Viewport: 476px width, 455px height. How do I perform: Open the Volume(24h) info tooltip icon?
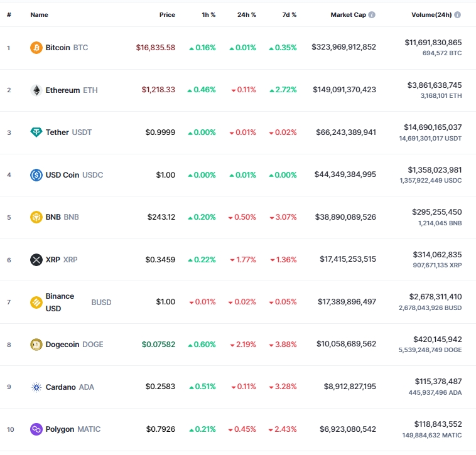[458, 15]
